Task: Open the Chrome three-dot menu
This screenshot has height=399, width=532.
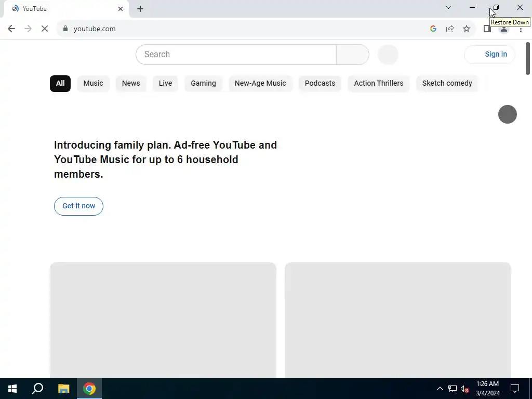Action: (x=521, y=29)
